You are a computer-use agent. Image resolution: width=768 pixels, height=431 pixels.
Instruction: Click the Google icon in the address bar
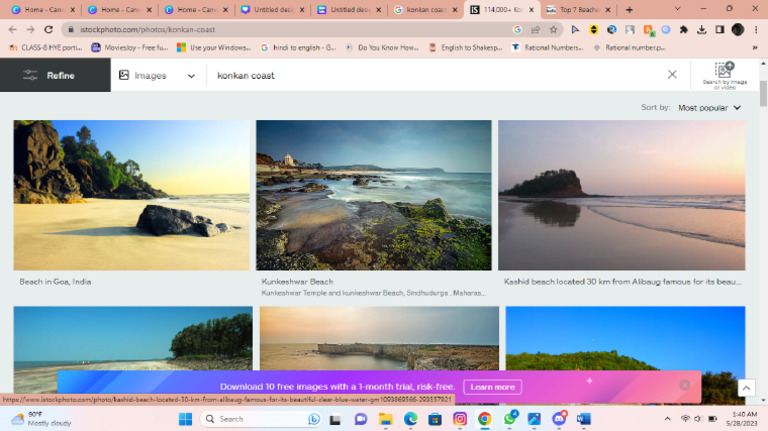(x=517, y=30)
